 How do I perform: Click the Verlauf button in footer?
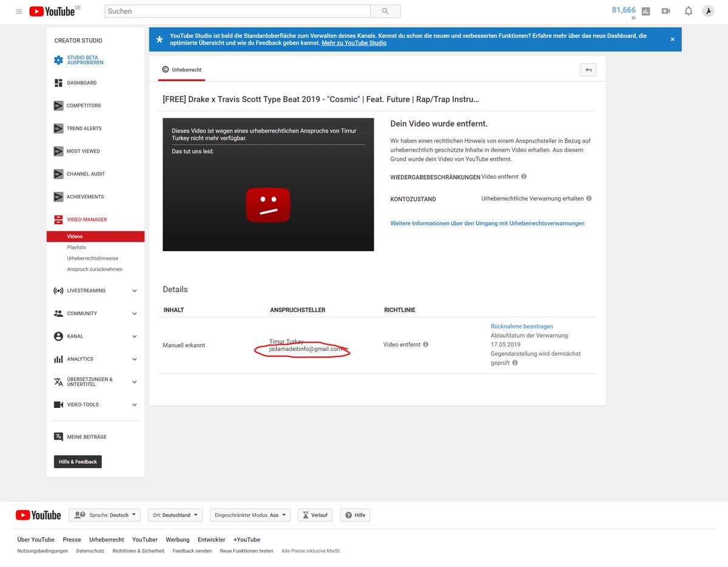coord(315,515)
